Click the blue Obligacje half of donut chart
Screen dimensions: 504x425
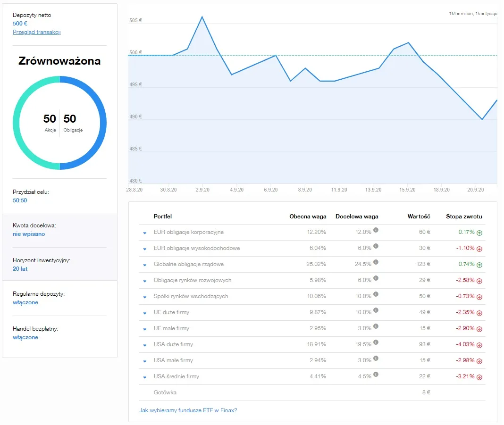pos(103,123)
